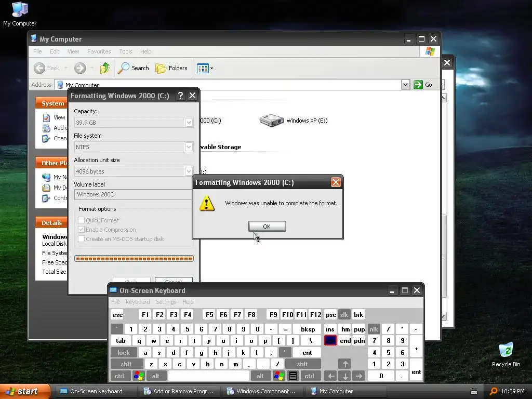Click the keyboard icon in system tray

coord(474,392)
